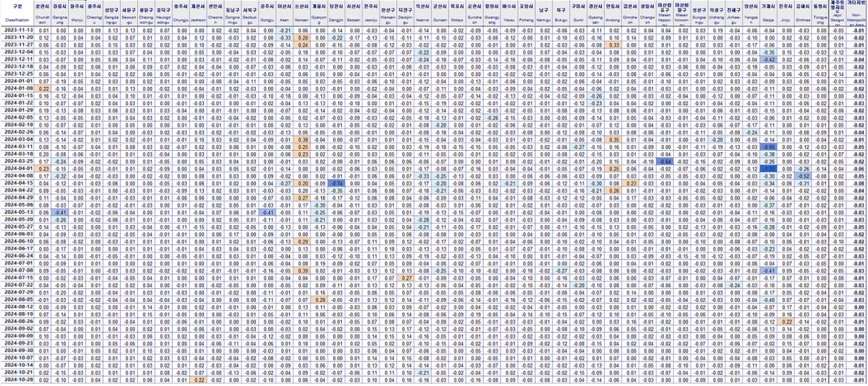Click the -0.52 cell in Gimhae column

[802, 176]
